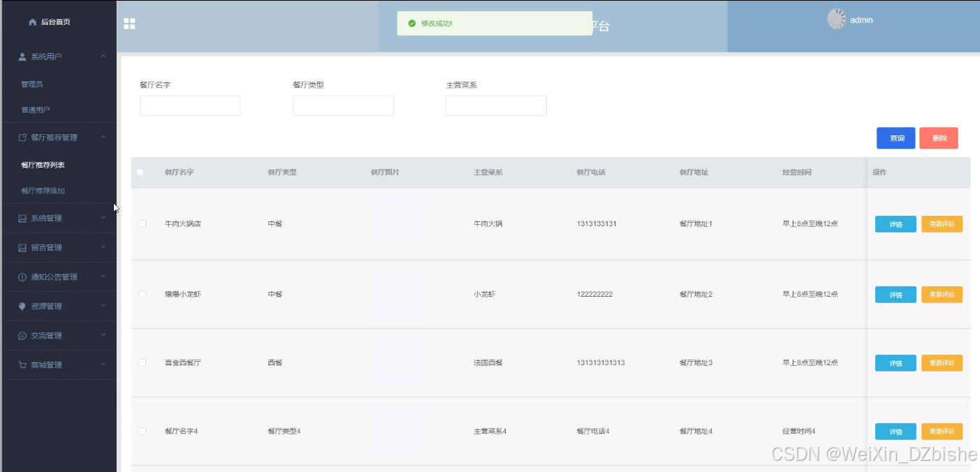Tick the select-all checkbox in table header
The height and width of the screenshot is (472, 980).
(140, 172)
